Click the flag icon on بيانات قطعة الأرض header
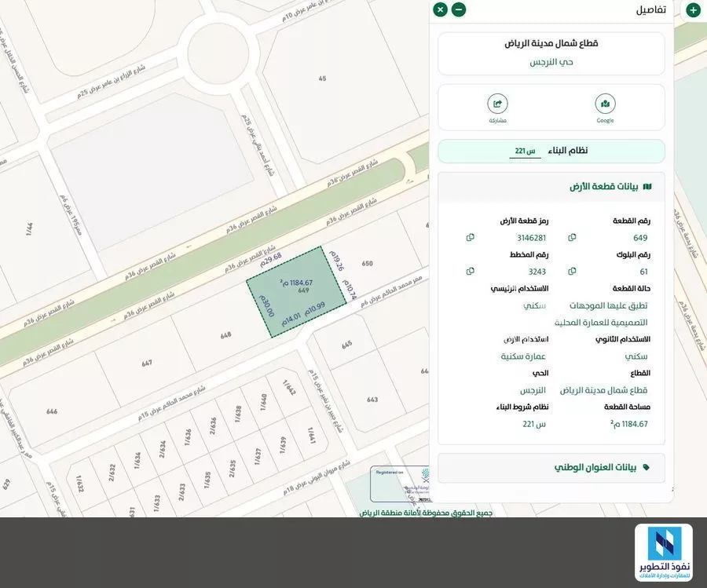 coord(647,186)
